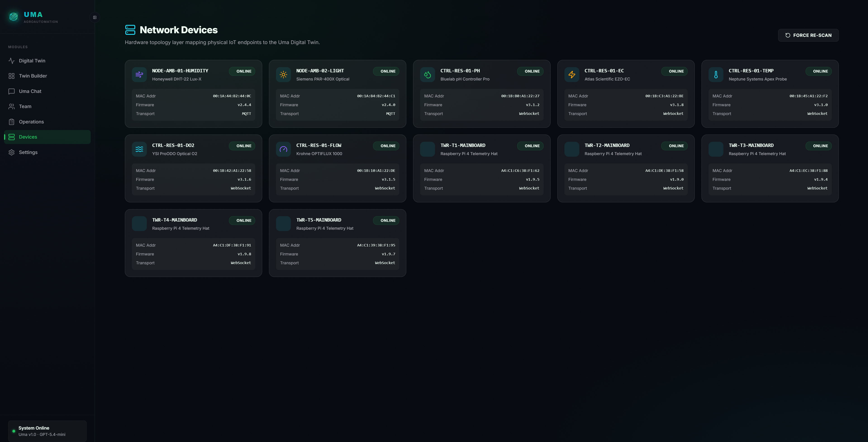Collapse sidebar with the panel toggle icon
The height and width of the screenshot is (442, 868).
[95, 17]
